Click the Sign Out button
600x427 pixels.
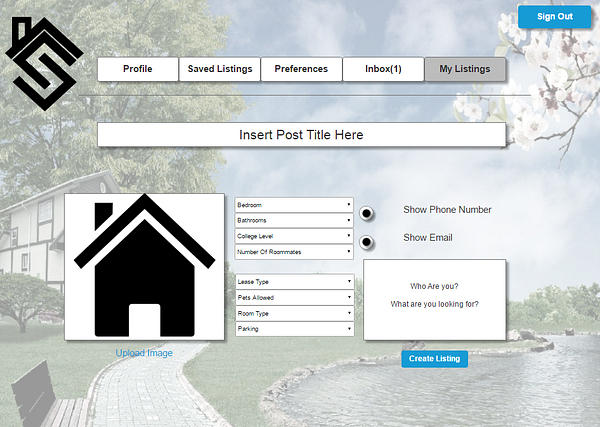pyautogui.click(x=554, y=16)
